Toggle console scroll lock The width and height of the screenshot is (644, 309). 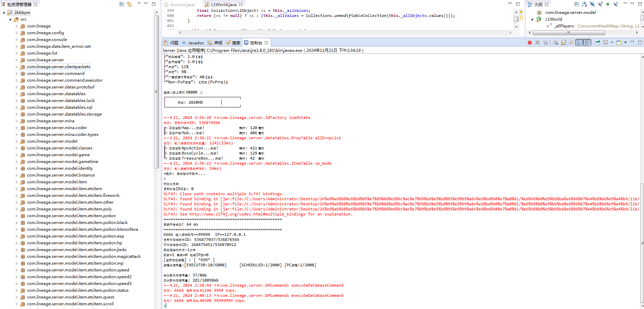pos(563,42)
